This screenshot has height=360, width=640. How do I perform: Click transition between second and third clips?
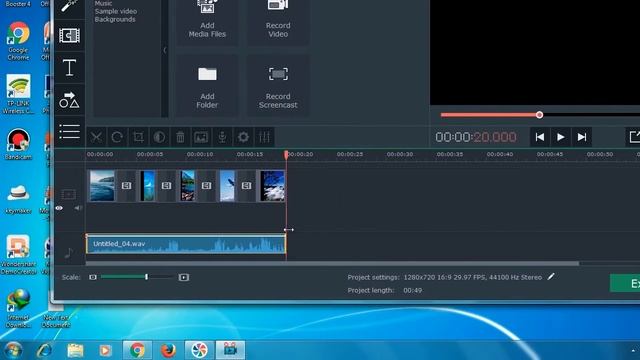(167, 186)
